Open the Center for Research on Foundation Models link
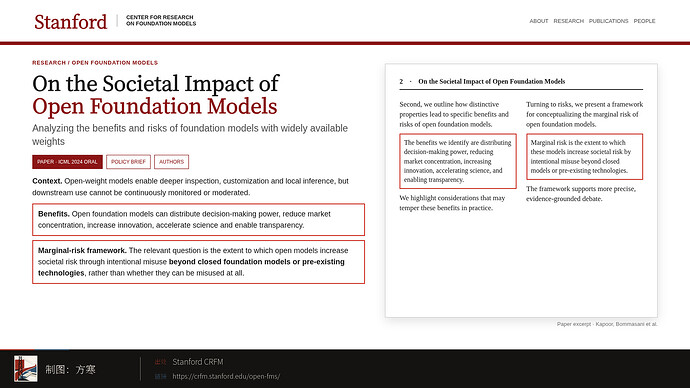The width and height of the screenshot is (690, 388). click(161, 21)
